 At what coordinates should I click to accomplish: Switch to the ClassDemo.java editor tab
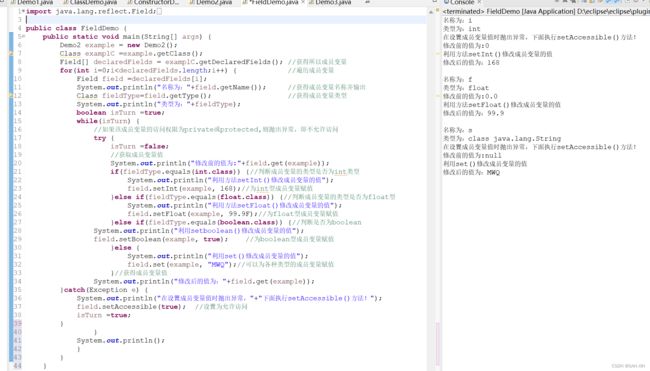point(90,2)
